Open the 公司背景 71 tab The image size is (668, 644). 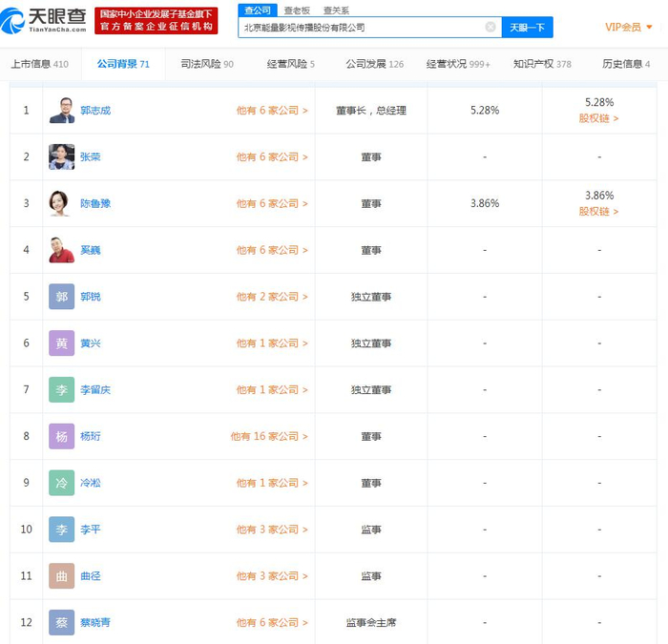(123, 64)
